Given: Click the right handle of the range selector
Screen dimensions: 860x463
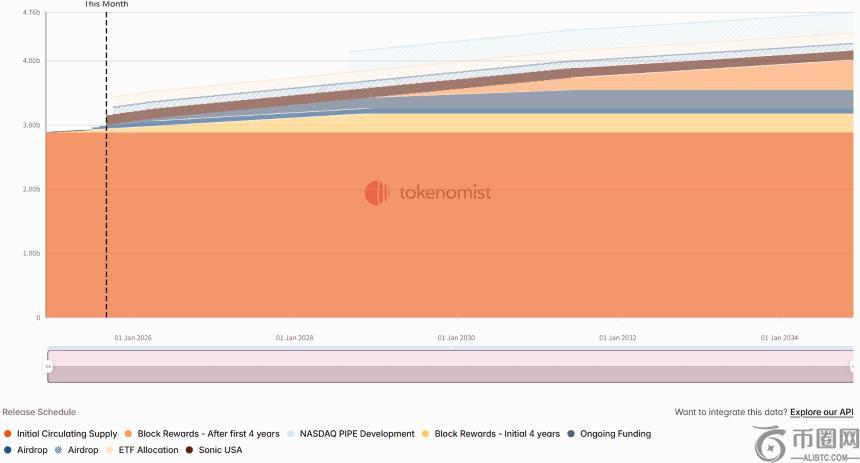Looking at the screenshot, I should (853, 366).
